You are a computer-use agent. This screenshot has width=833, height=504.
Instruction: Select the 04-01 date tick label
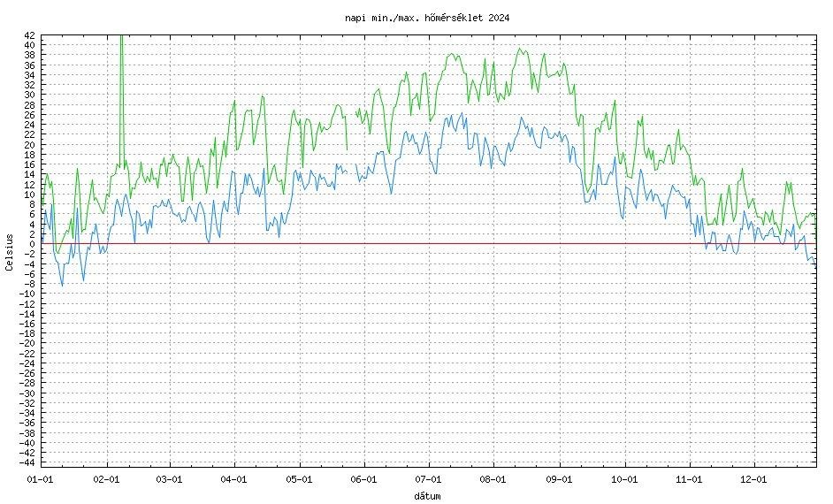234,478
